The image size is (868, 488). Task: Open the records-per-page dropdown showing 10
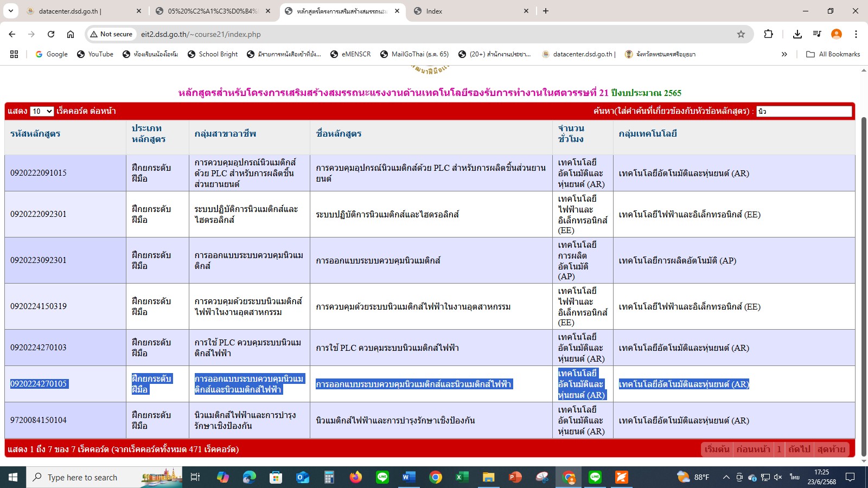point(42,111)
